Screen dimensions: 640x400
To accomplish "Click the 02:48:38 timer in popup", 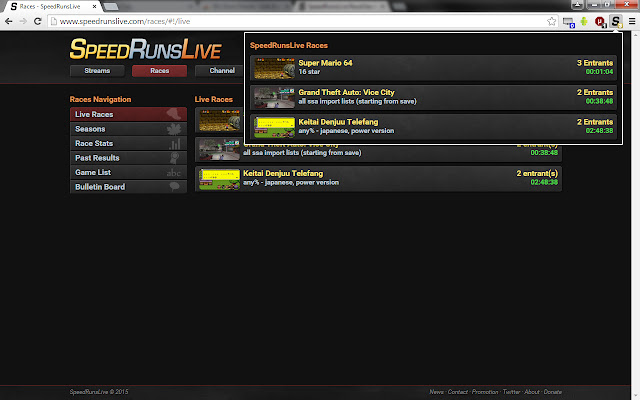I will 599,131.
